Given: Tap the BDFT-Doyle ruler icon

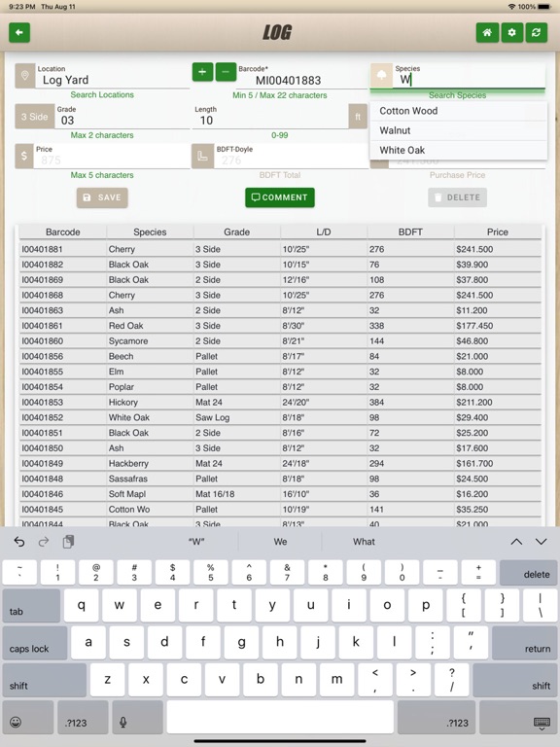Looking at the screenshot, I should tap(202, 156).
